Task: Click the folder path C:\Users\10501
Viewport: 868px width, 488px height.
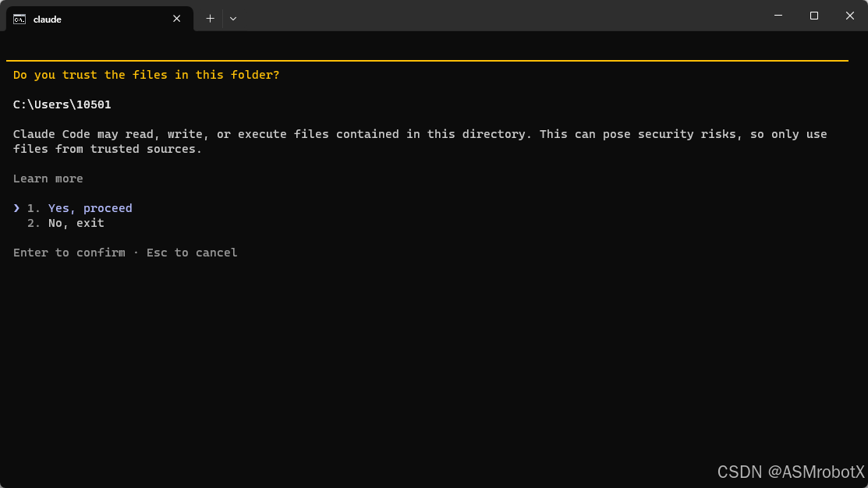Action: (62, 104)
